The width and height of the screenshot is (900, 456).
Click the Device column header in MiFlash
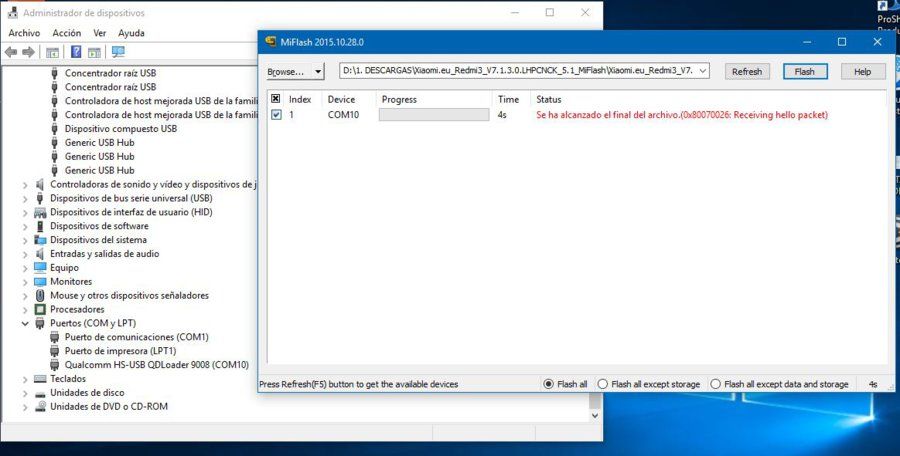point(341,99)
